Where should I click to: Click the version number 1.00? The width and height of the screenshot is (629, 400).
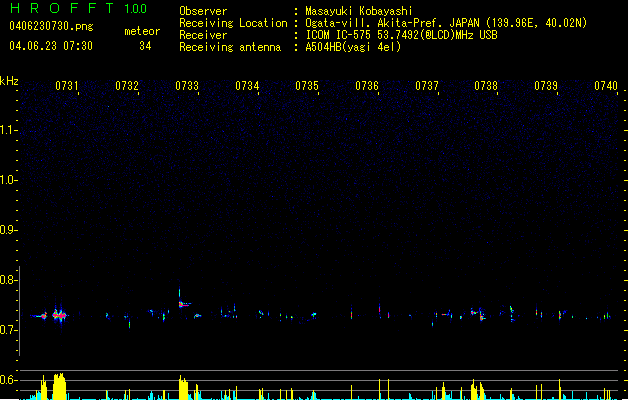pos(135,8)
